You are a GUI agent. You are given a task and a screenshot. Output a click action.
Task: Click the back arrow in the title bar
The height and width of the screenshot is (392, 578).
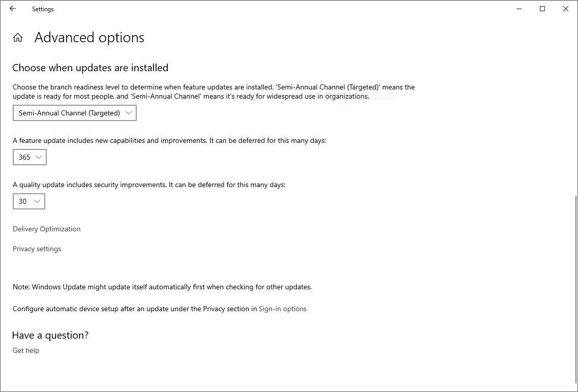pyautogui.click(x=13, y=9)
